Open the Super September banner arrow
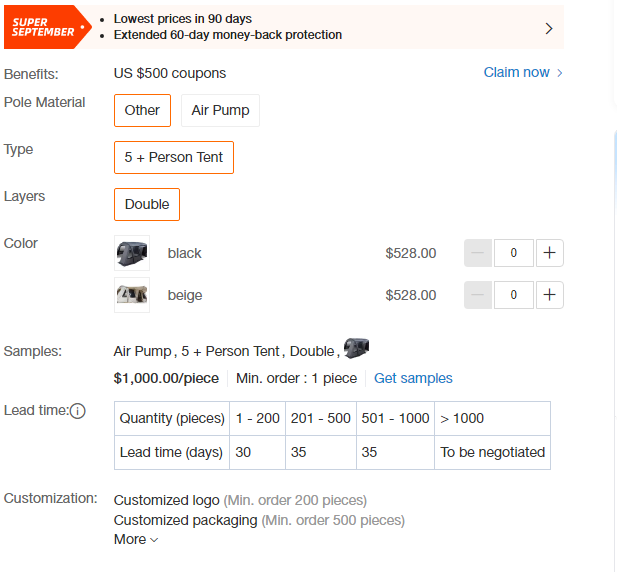The image size is (617, 572). (x=549, y=28)
